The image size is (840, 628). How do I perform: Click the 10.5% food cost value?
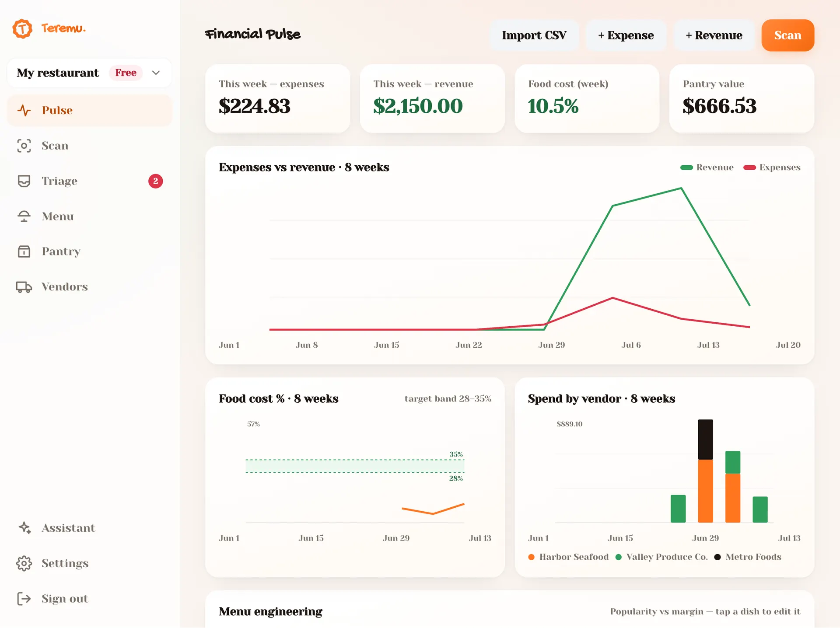(x=553, y=106)
